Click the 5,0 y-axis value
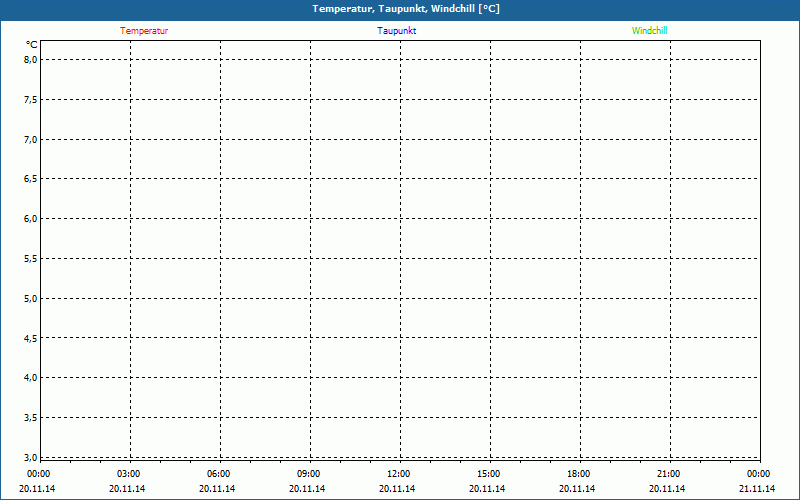 pos(30,298)
